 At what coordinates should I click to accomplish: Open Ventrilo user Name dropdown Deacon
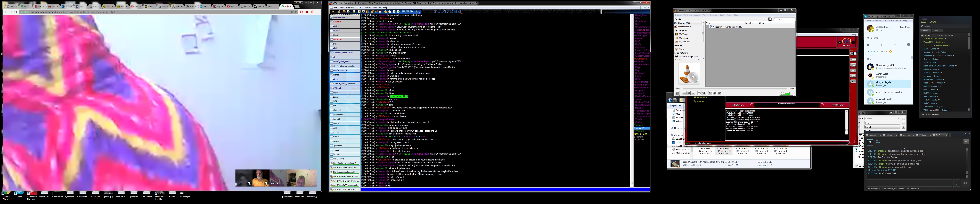[x=883, y=118]
